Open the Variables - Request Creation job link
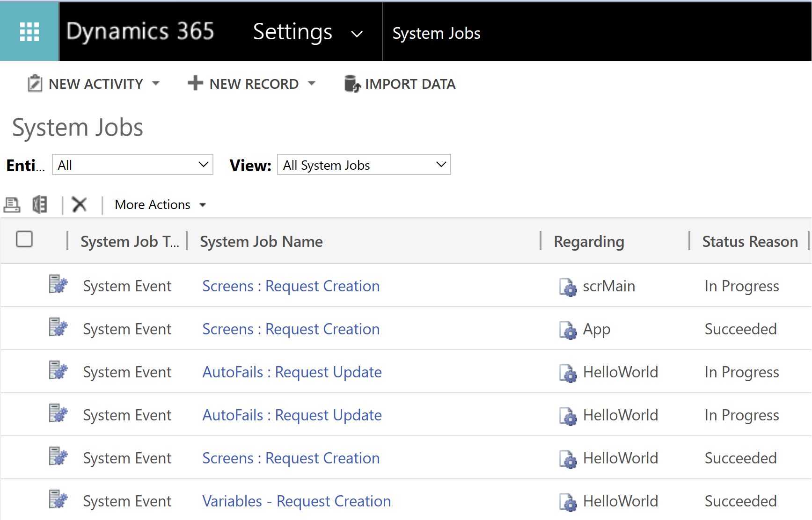Image resolution: width=812 pixels, height=520 pixels. [296, 501]
